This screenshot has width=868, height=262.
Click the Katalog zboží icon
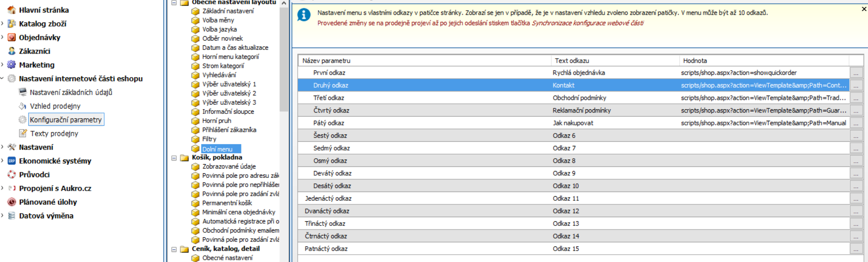[12, 24]
